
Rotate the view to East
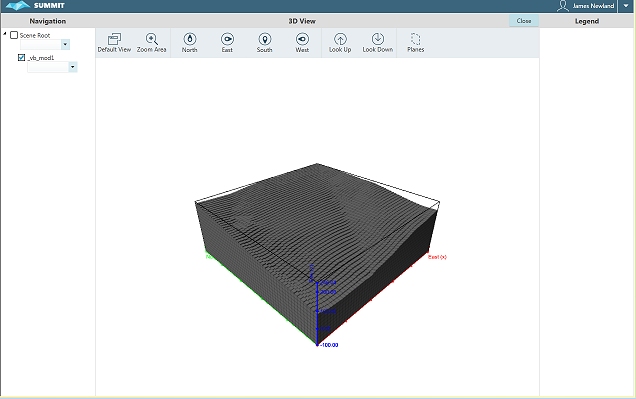tap(227, 43)
